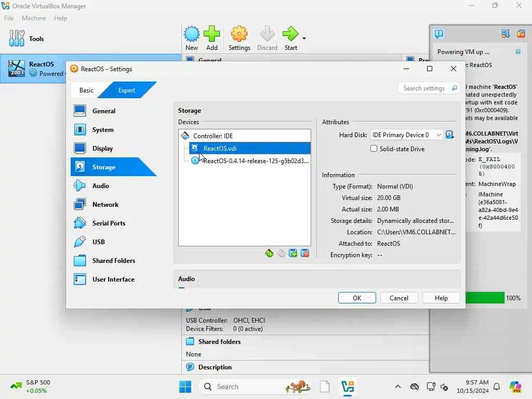Open the Machine menu
This screenshot has height=399, width=532.
34,18
